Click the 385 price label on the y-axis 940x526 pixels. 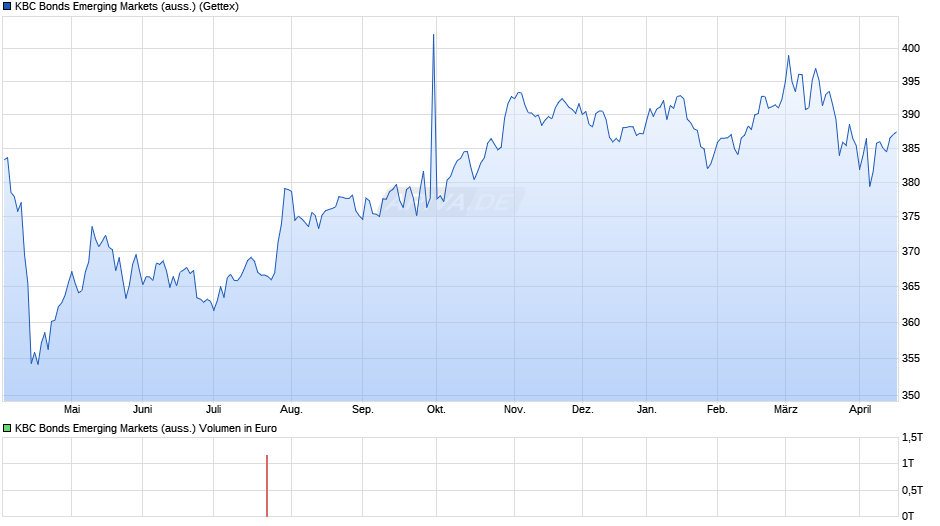pos(911,148)
